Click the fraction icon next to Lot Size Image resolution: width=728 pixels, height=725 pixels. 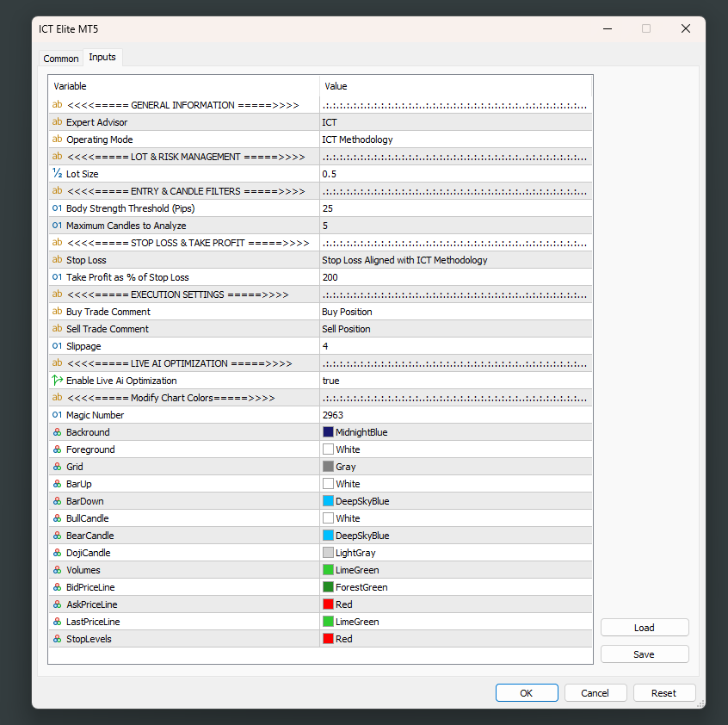coord(57,173)
